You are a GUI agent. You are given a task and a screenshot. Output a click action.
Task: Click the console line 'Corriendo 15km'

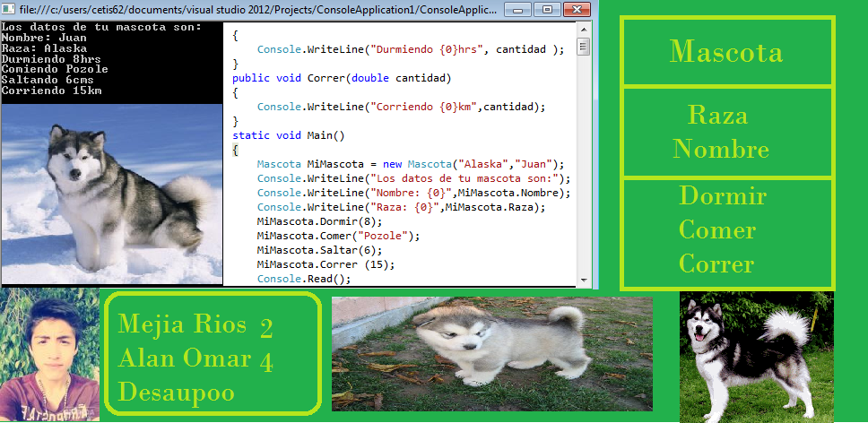(x=51, y=91)
